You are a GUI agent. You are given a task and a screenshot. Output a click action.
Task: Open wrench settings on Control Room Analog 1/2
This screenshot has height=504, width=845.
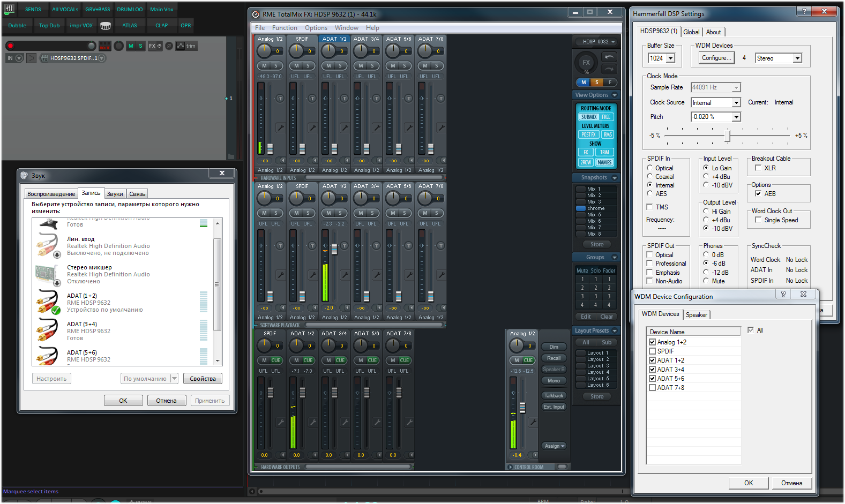coord(533,422)
